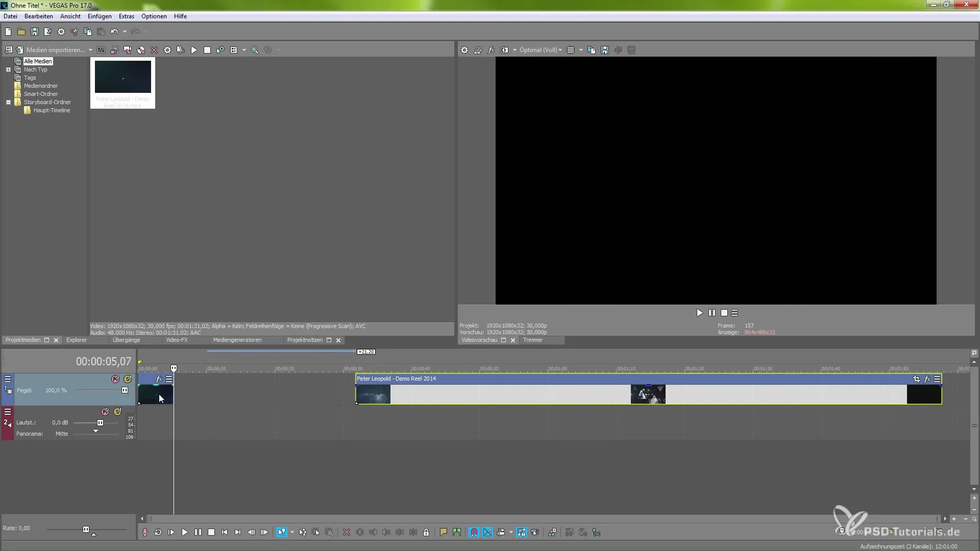Open the media views dropdown arrow in Projektmedien
The image size is (980, 551).
coord(244,50)
